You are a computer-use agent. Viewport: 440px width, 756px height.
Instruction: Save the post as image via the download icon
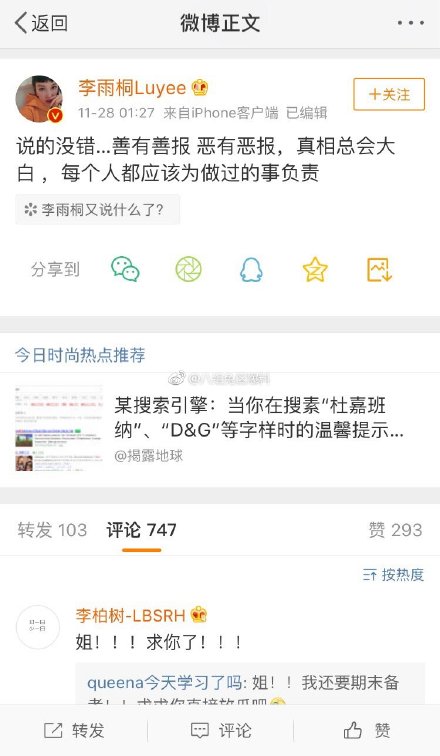379,269
